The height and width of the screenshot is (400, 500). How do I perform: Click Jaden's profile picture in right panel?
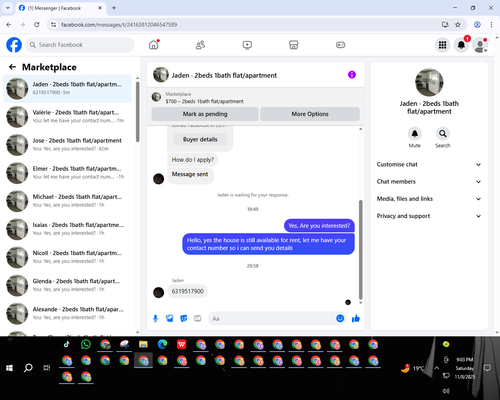click(429, 82)
